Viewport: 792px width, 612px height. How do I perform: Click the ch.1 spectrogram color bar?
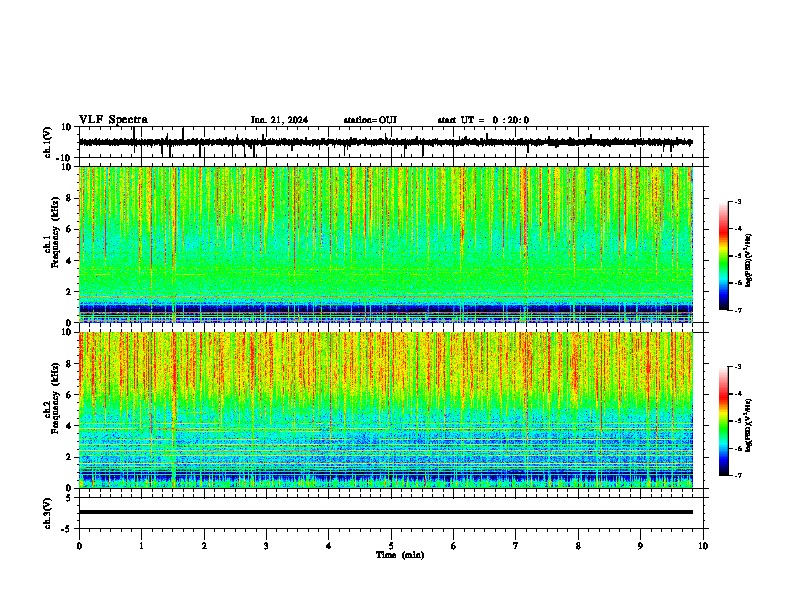[x=724, y=256]
